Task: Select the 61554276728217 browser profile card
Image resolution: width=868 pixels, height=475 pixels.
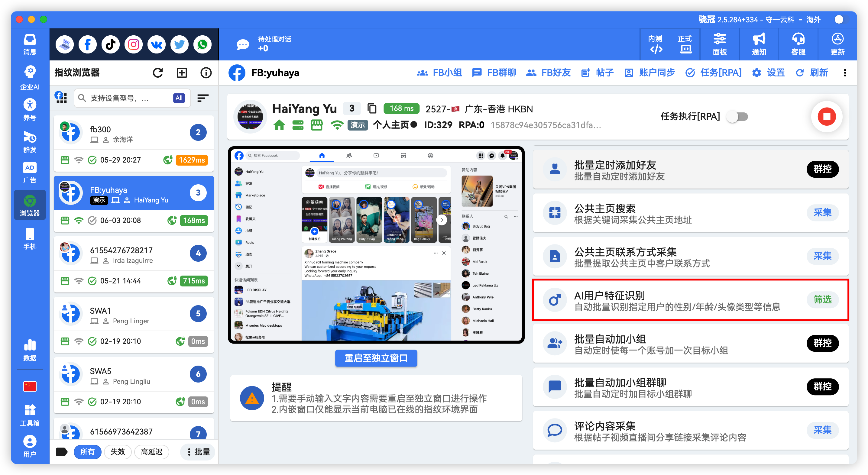Action: click(134, 265)
